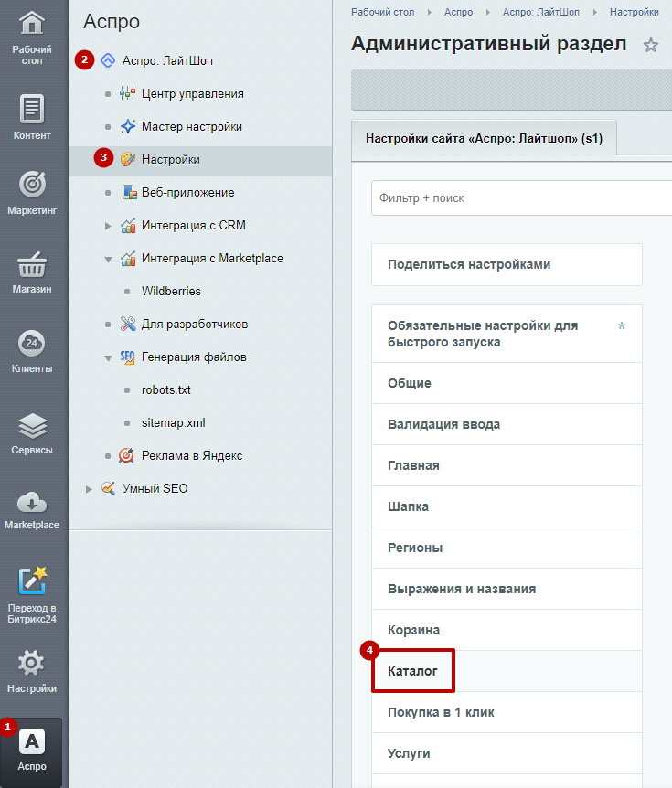
Task: Open the Услуги settings section
Action: point(507,753)
